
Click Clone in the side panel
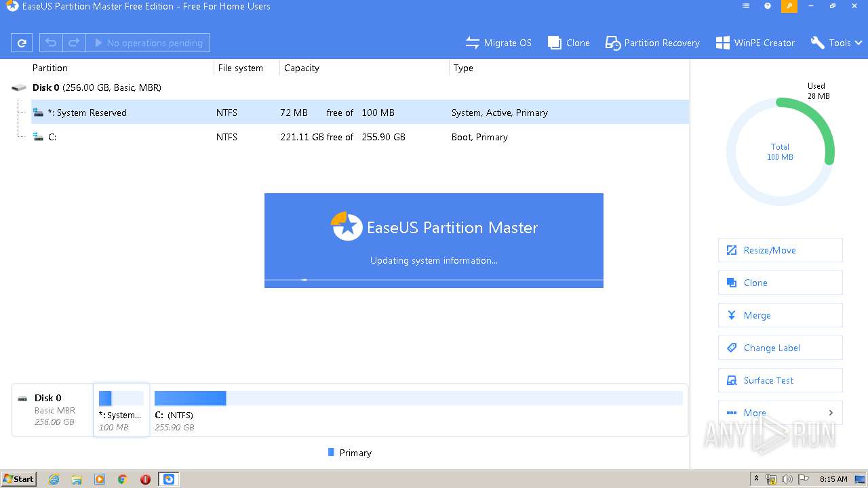pyautogui.click(x=780, y=283)
